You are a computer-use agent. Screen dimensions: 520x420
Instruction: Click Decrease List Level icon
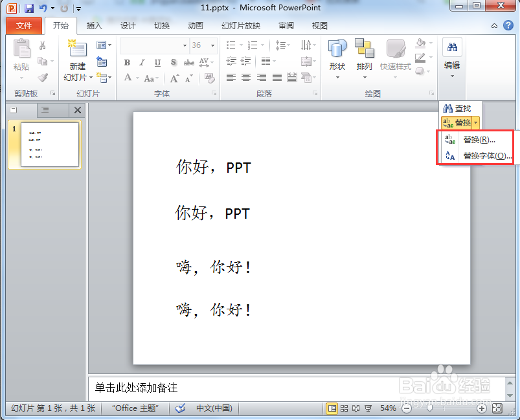(231, 61)
